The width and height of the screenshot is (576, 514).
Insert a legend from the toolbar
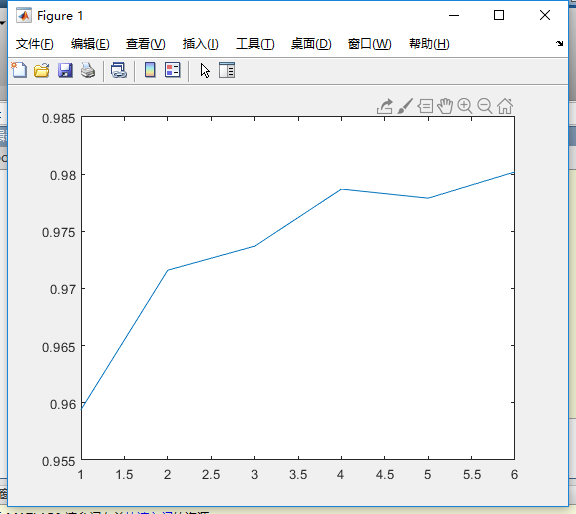click(x=173, y=70)
